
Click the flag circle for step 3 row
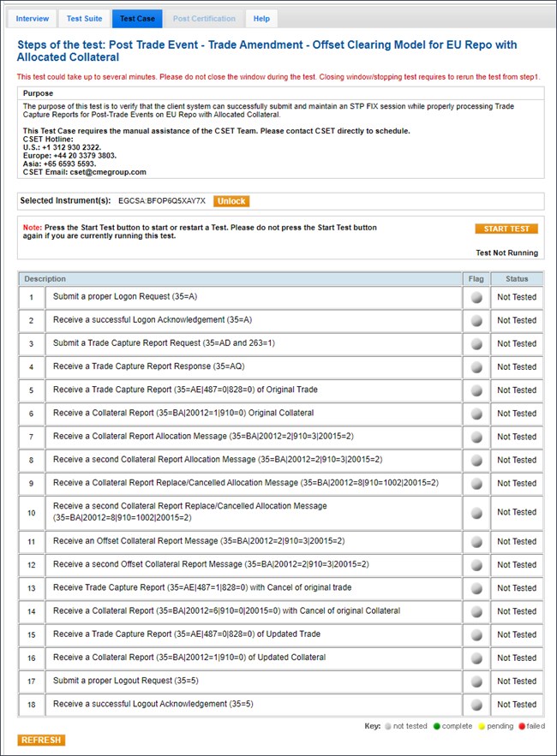pos(476,344)
